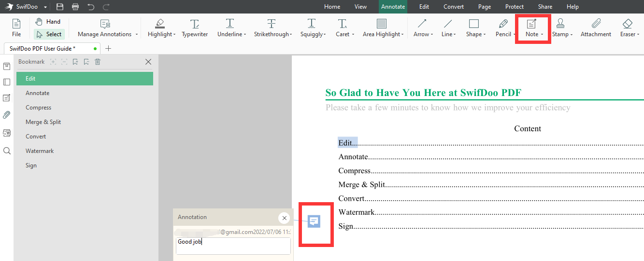Click Expand all bookmarks icon
Screen dimensions: 644x261
(53, 62)
